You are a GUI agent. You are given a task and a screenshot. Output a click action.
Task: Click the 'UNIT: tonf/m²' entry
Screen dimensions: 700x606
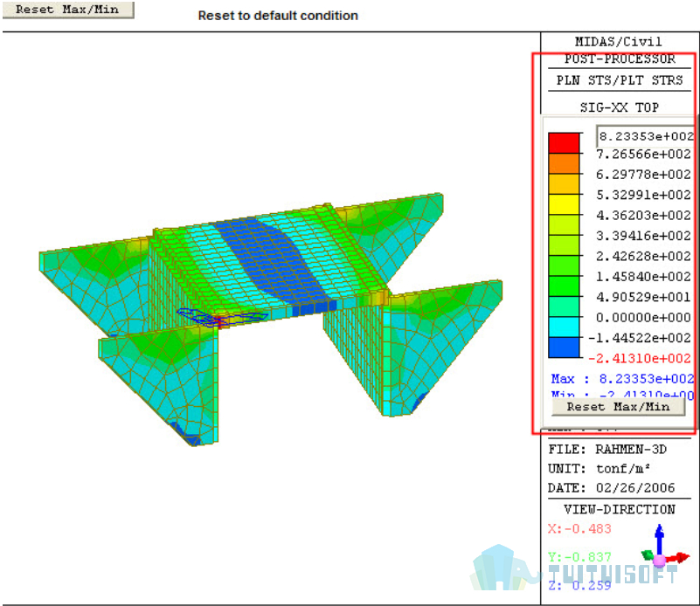pyautogui.click(x=600, y=469)
